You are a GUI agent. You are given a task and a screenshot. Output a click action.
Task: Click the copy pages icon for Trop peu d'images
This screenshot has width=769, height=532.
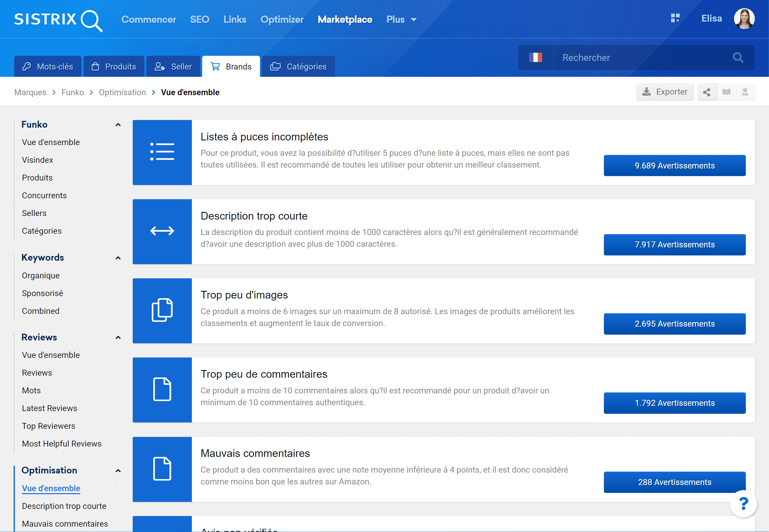click(x=162, y=311)
